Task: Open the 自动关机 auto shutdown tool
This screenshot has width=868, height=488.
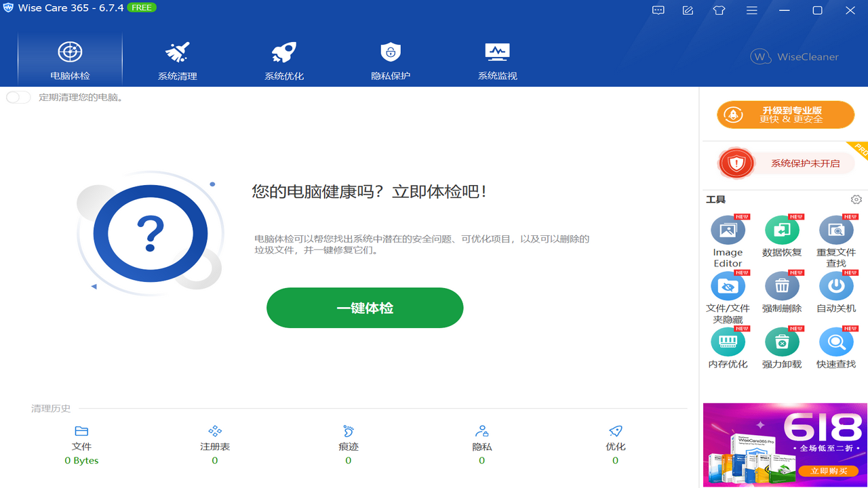Action: pos(836,286)
